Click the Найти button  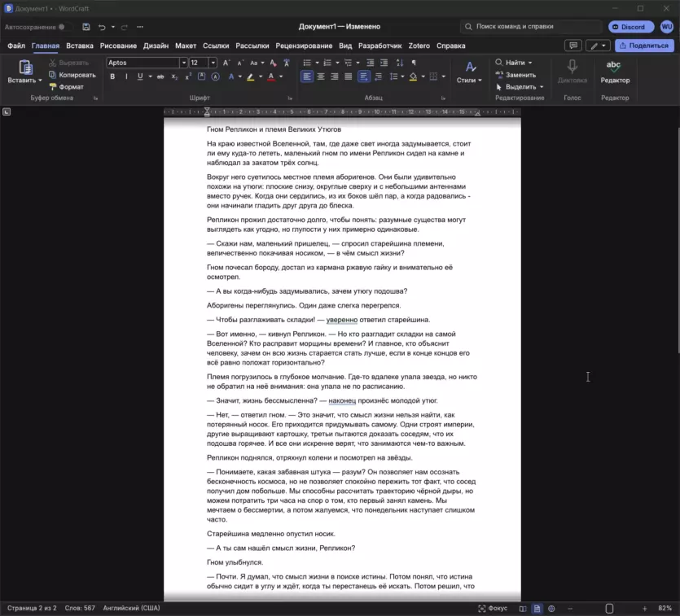(514, 63)
